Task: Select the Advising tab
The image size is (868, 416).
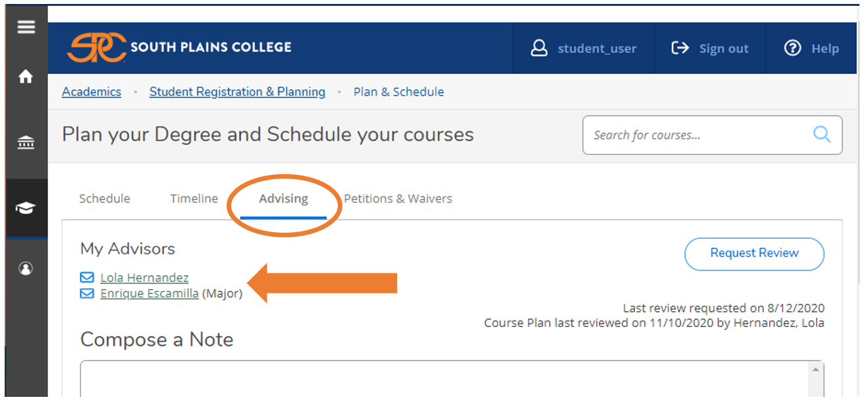Action: [283, 198]
